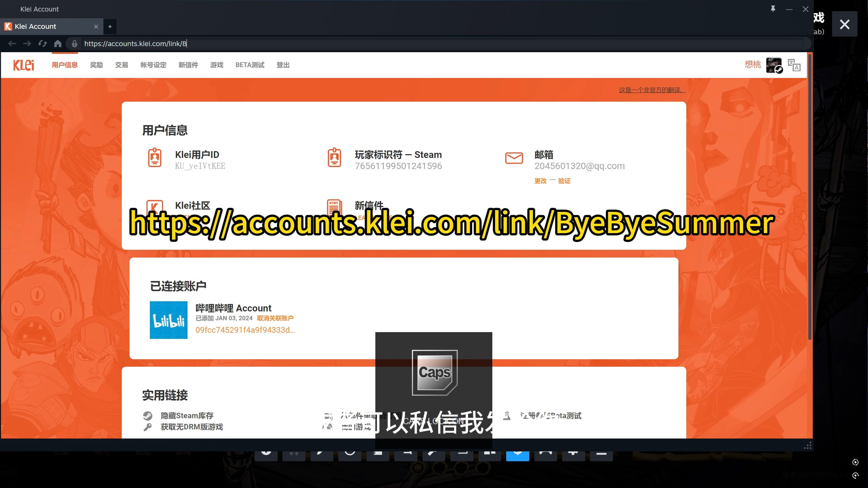Open the 获取无DRM版游戏 link
This screenshot has height=488, width=868.
pos(192,427)
